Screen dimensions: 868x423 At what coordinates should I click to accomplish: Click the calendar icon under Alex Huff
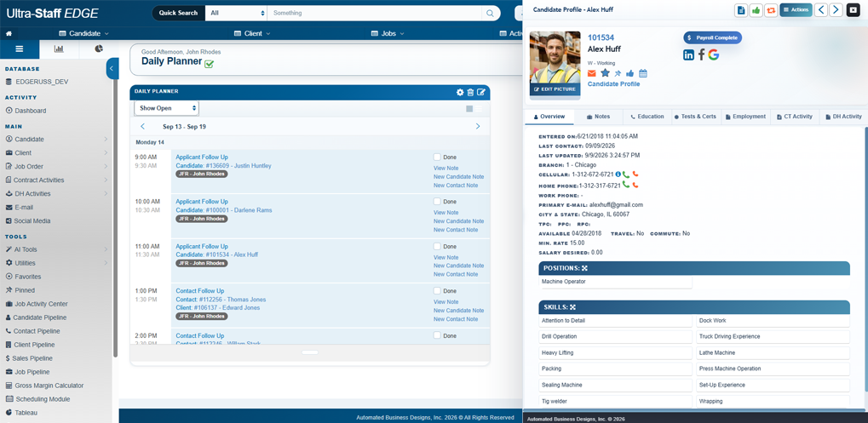tap(643, 73)
